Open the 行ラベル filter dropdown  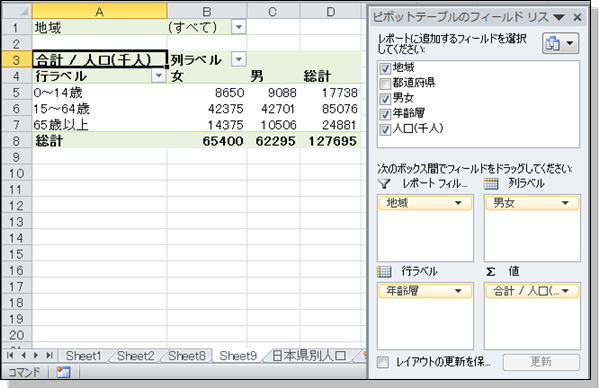158,76
